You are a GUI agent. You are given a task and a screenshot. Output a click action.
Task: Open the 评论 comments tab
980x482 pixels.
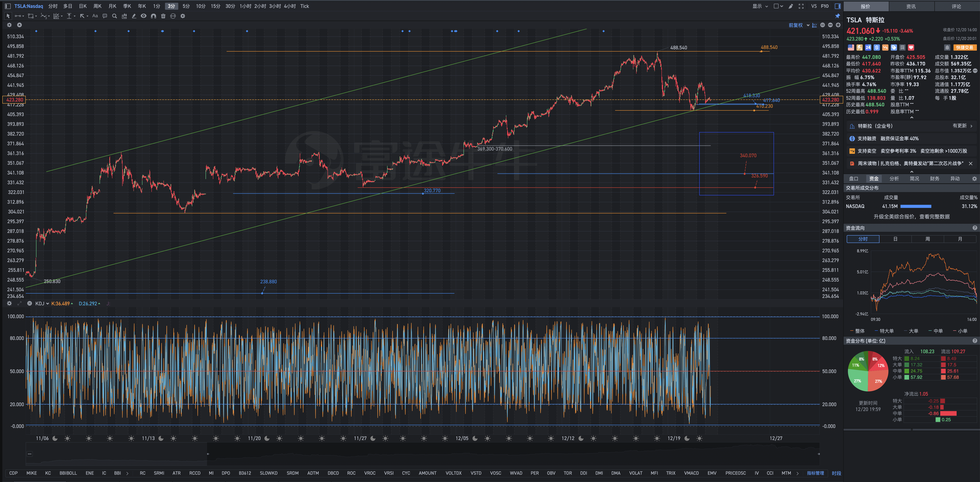pos(956,6)
